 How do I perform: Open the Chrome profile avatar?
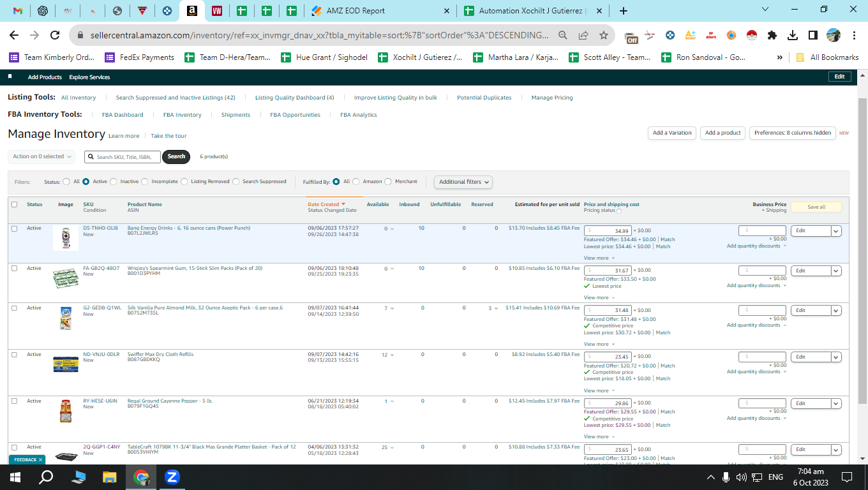834,35
